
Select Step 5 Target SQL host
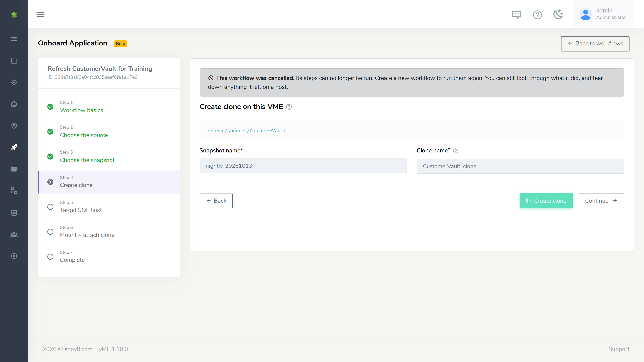109,207
